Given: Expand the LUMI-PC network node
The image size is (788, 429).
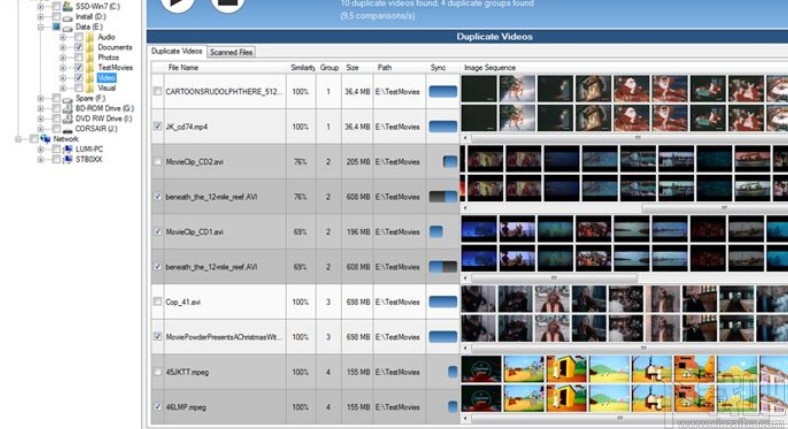Looking at the screenshot, I should coord(41,149).
